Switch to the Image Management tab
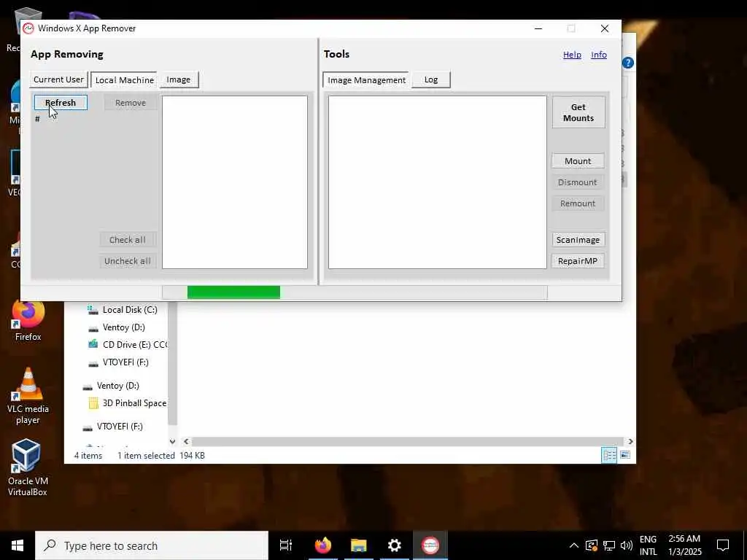 [366, 80]
